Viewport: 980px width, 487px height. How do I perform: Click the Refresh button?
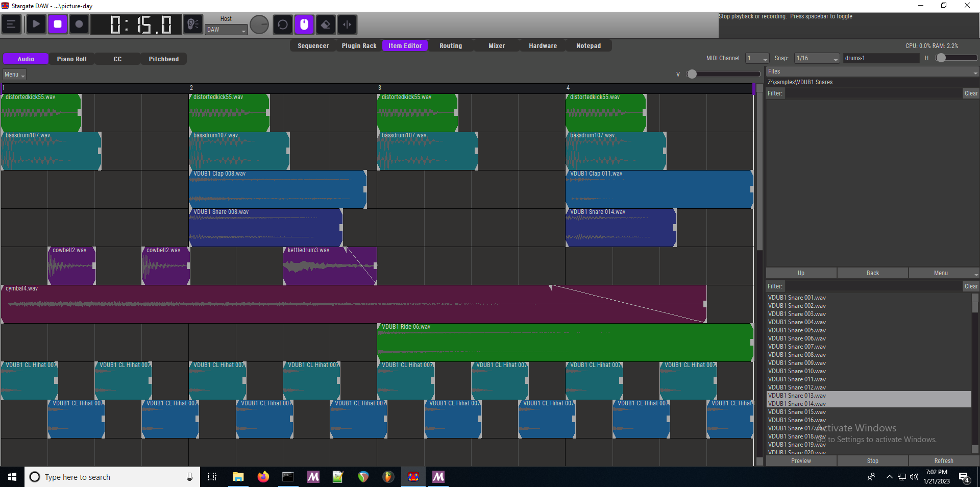(x=943, y=461)
